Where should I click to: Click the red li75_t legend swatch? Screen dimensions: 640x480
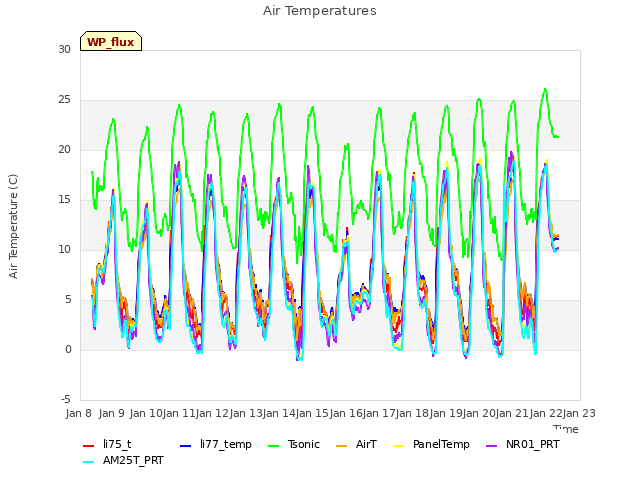[89, 445]
